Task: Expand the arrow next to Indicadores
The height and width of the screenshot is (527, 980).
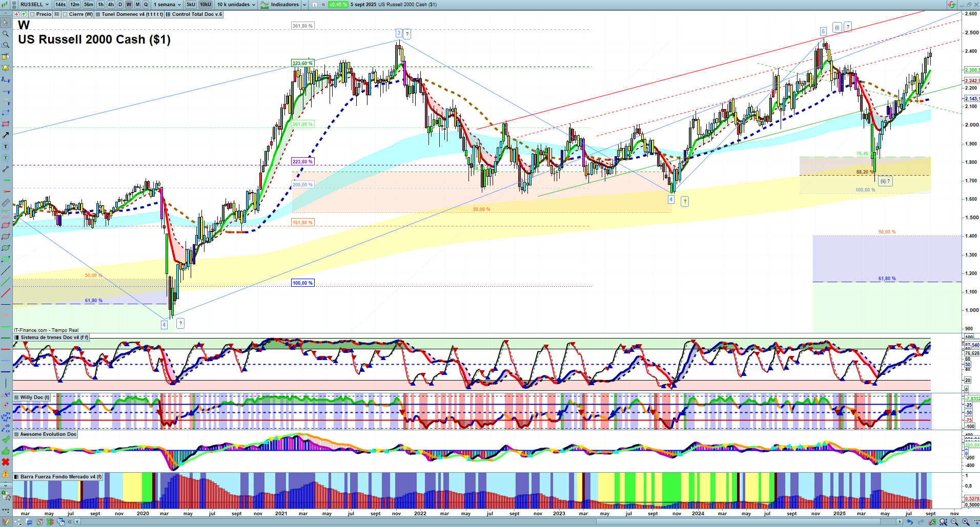Action: point(304,5)
